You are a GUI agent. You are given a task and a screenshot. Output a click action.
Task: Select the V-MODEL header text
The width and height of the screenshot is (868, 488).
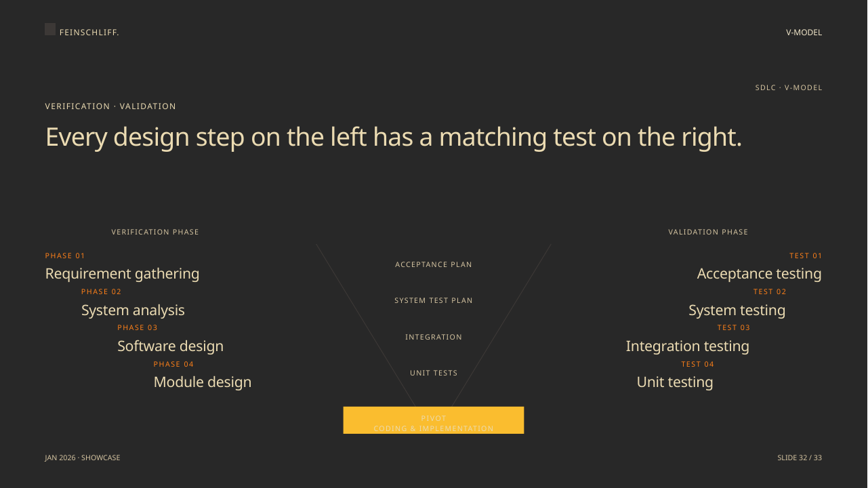point(804,33)
